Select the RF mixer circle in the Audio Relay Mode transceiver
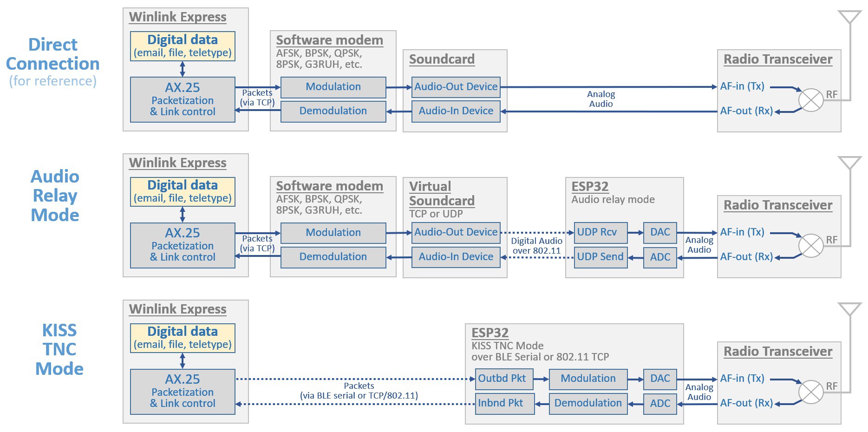Image resolution: width=868 pixels, height=432 pixels. (811, 246)
